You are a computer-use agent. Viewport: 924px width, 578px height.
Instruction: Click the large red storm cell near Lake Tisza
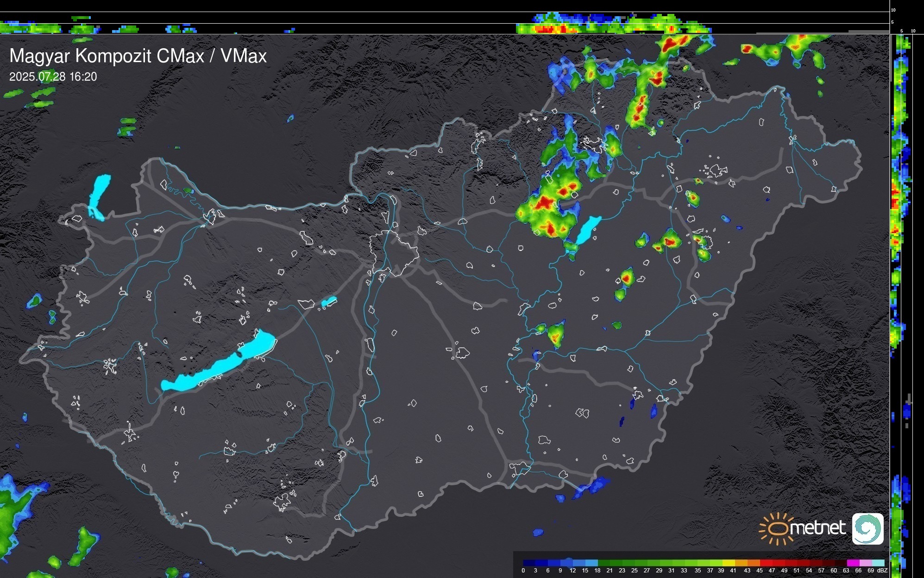click(545, 203)
